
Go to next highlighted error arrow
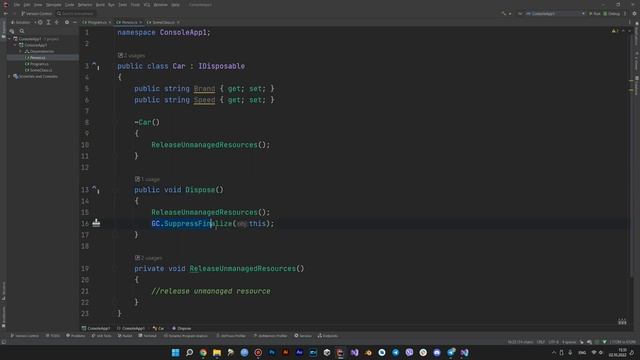click(629, 31)
